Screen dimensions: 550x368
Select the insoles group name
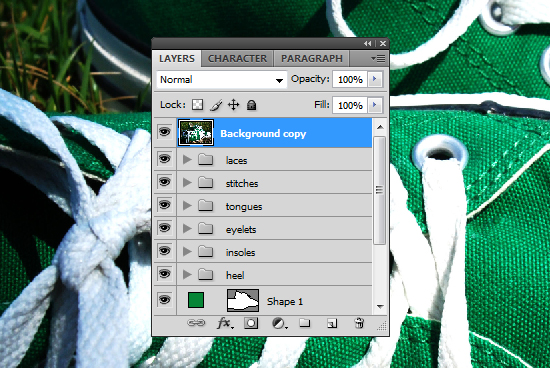coord(240,252)
